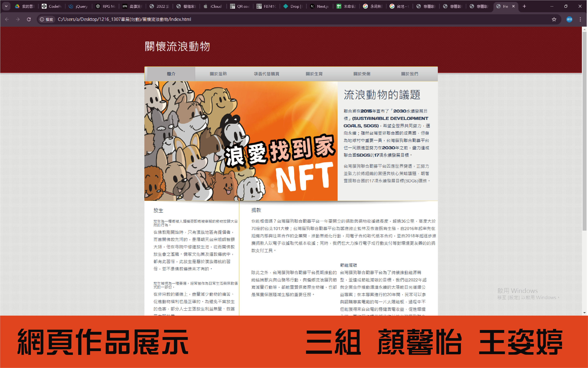
Task: Switch to the RPG M tab
Action: pyautogui.click(x=105, y=6)
